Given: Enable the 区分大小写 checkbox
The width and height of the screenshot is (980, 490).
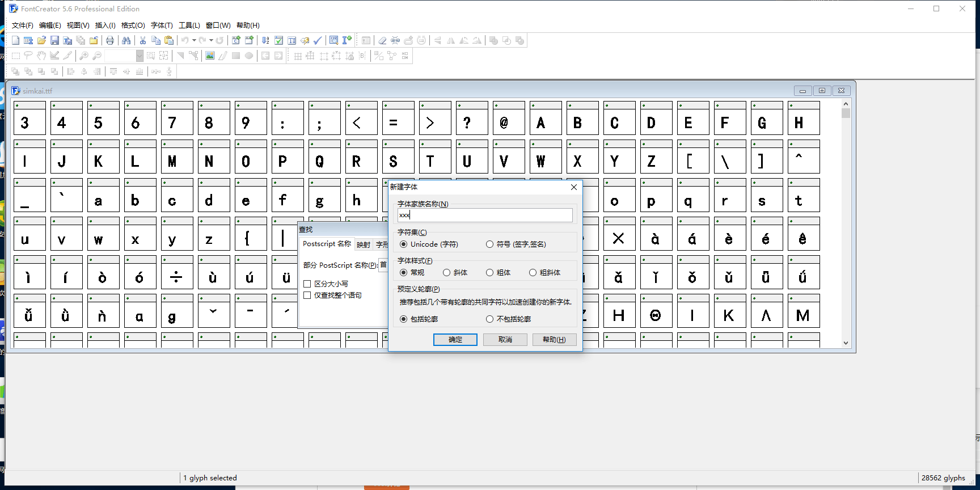Looking at the screenshot, I should (x=307, y=284).
